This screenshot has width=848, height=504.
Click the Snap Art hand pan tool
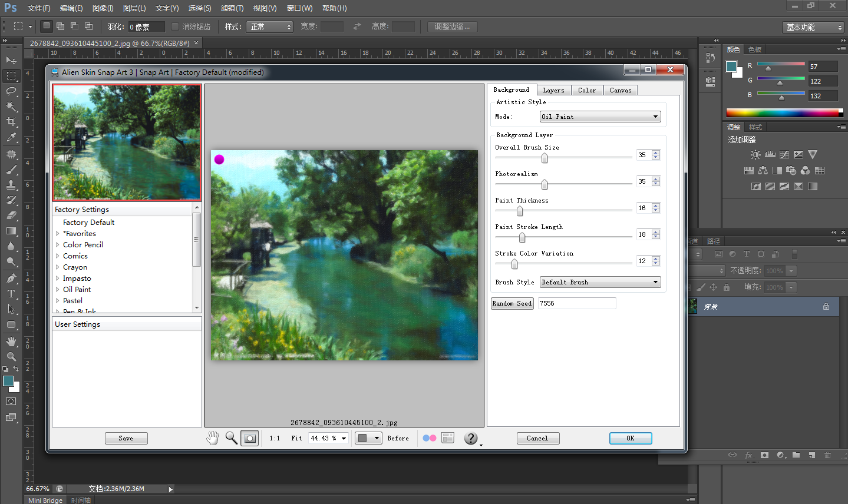[x=213, y=438]
